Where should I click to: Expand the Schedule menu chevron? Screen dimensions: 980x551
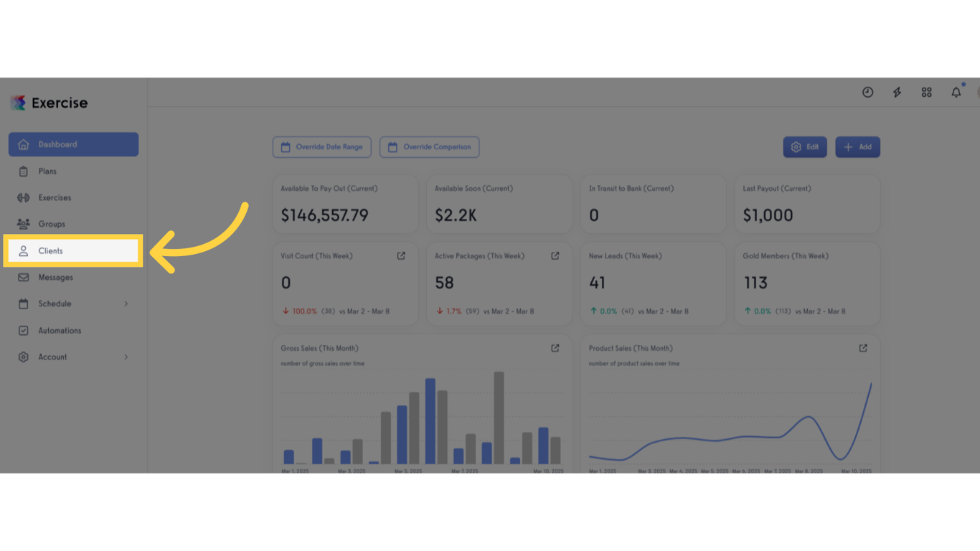point(126,304)
